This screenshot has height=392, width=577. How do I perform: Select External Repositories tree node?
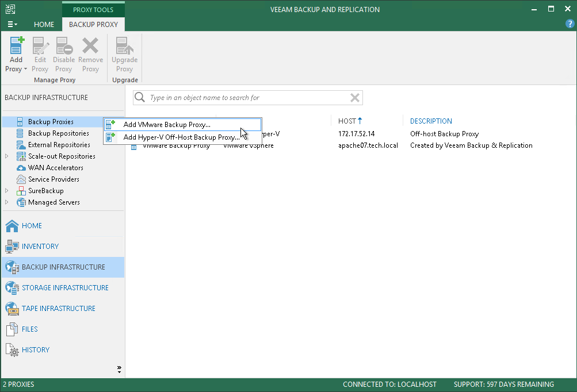click(59, 145)
